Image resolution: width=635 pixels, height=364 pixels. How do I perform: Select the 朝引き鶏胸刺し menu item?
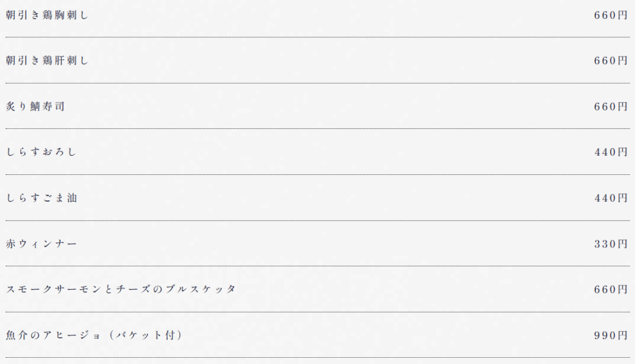tap(47, 15)
